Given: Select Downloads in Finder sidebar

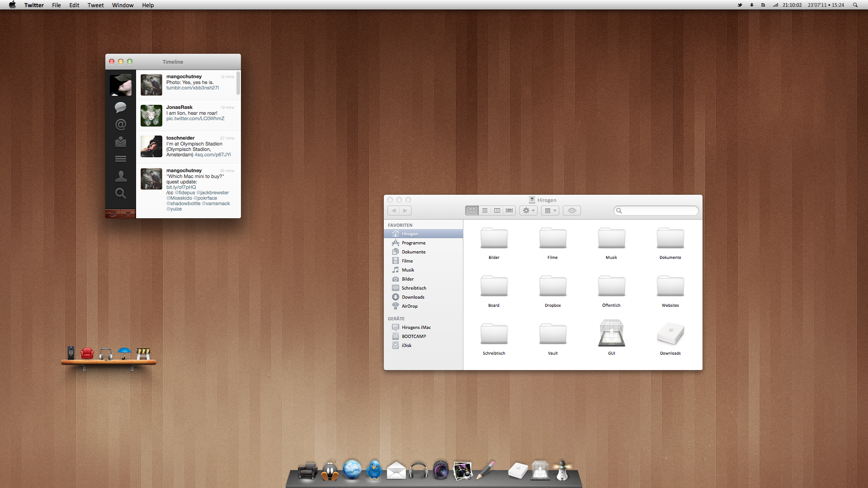Looking at the screenshot, I should pos(424,297).
